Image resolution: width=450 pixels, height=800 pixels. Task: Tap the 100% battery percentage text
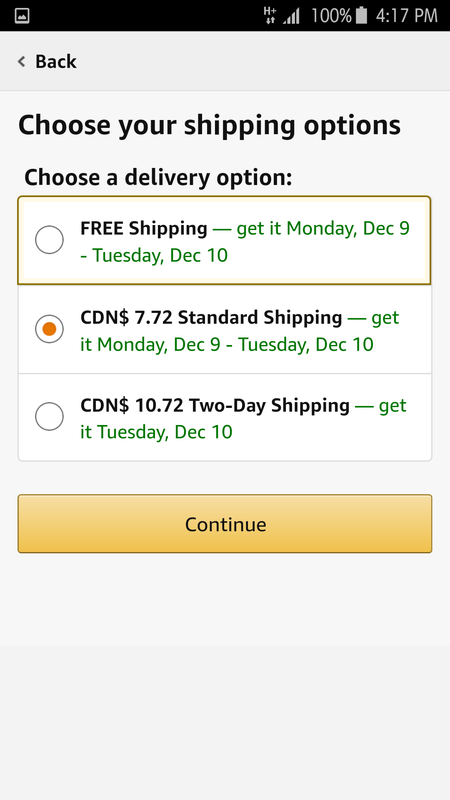click(x=331, y=16)
